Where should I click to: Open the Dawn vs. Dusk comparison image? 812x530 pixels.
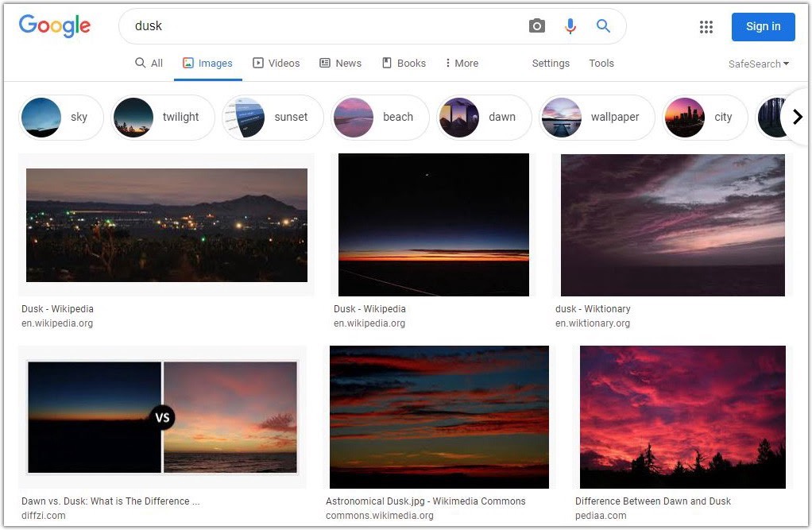[162, 417]
